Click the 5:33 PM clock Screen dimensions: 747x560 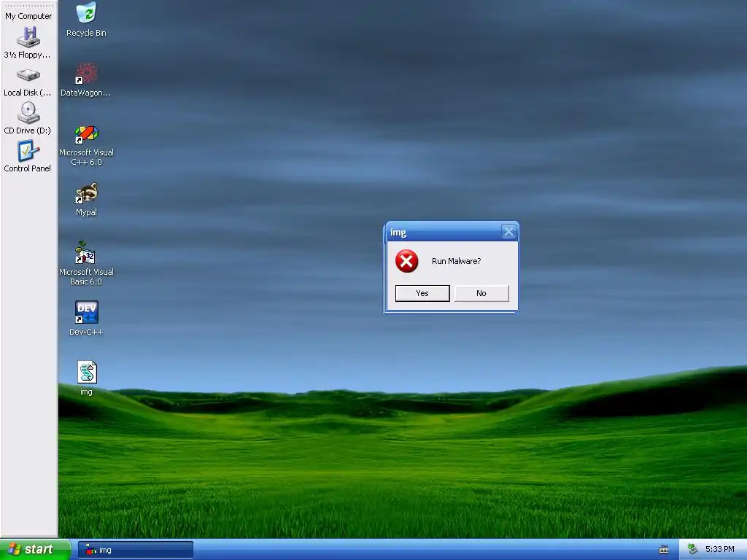pyautogui.click(x=720, y=550)
